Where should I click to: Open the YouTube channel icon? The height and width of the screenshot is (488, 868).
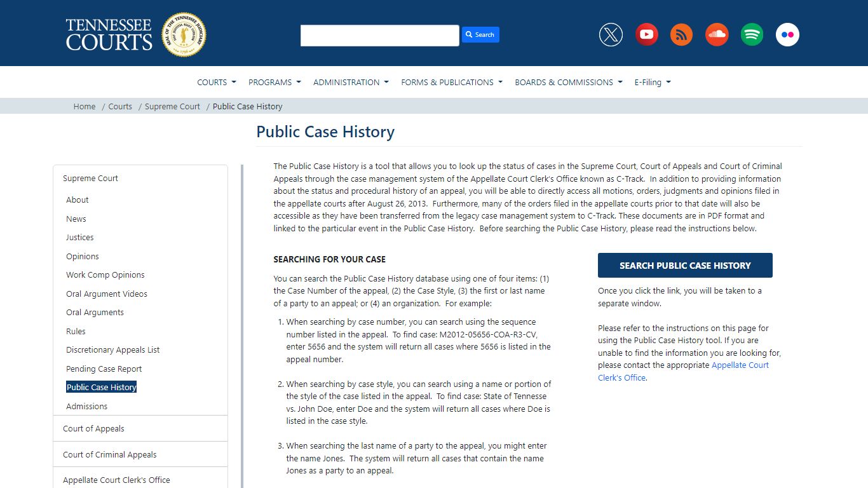[646, 34]
